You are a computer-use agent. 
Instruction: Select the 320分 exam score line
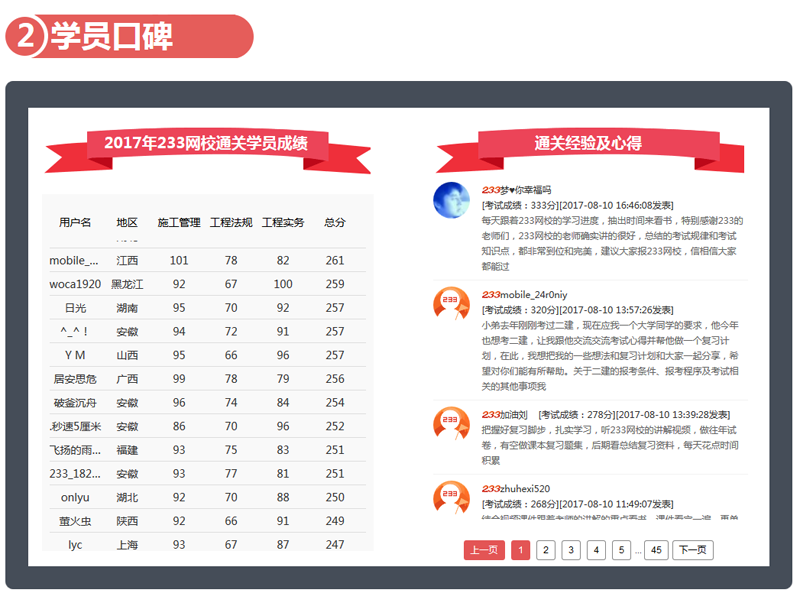click(578, 310)
